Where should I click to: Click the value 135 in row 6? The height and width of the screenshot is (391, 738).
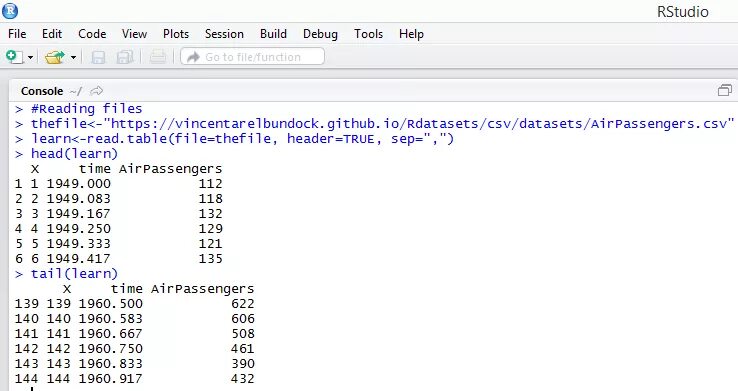click(210, 259)
